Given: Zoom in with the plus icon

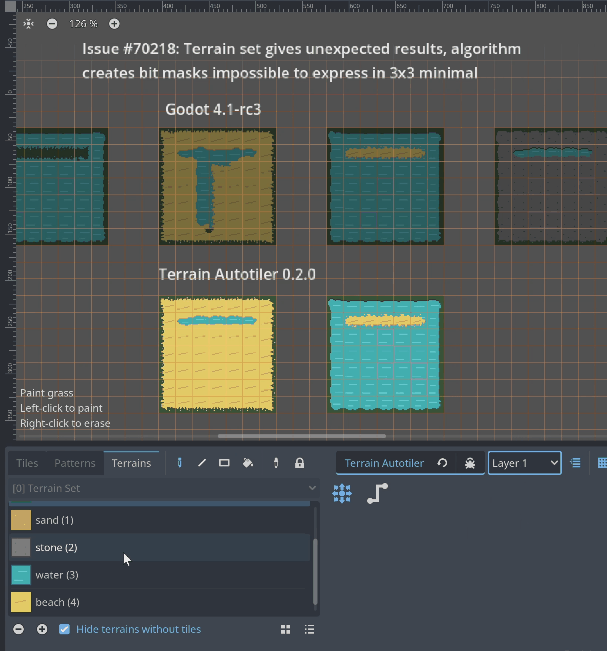Looking at the screenshot, I should [114, 24].
